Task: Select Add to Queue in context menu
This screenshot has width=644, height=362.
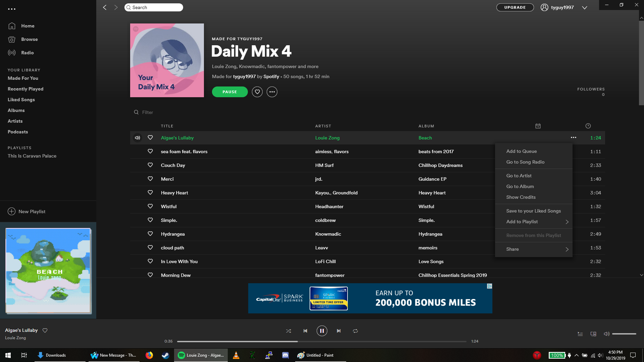Action: tap(521, 151)
